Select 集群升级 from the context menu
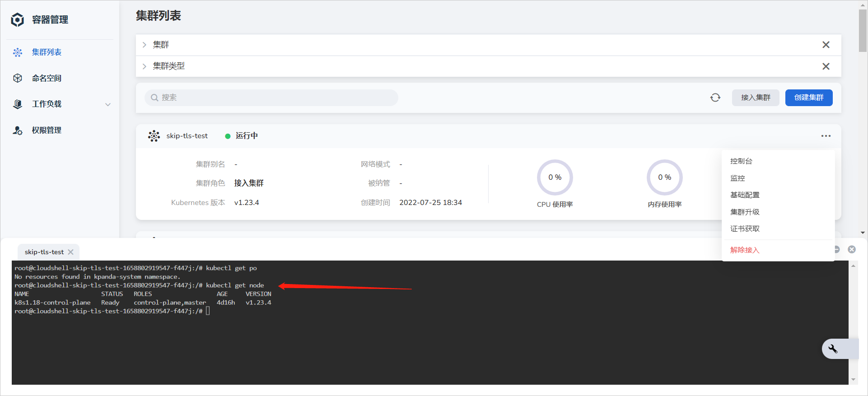Screen dimensions: 868x396 click(x=778, y=212)
